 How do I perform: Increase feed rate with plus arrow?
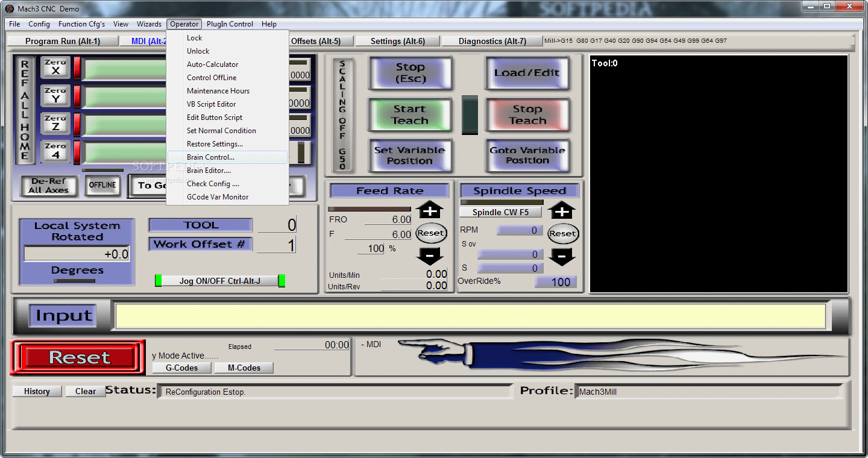pyautogui.click(x=430, y=211)
